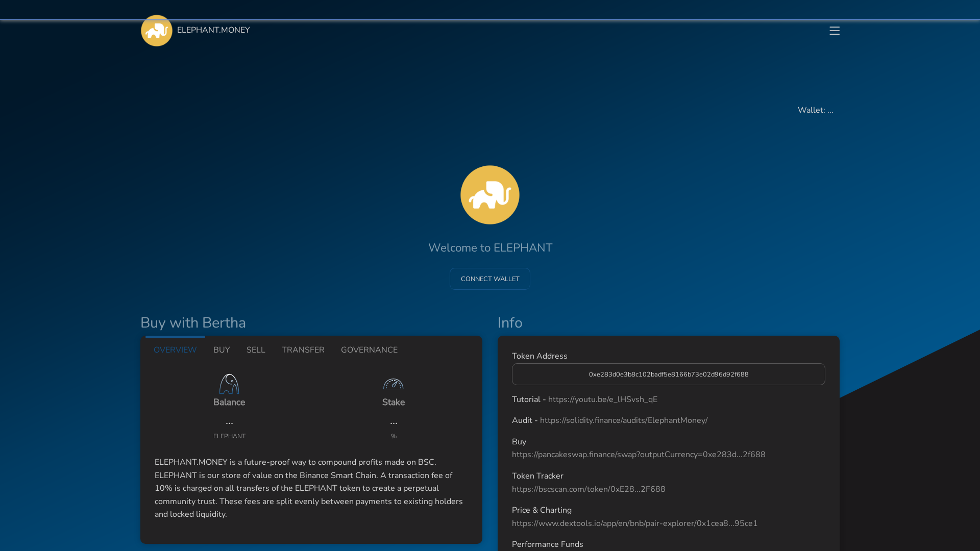Image resolution: width=980 pixels, height=551 pixels.
Task: Click the Info heading
Action: (510, 323)
